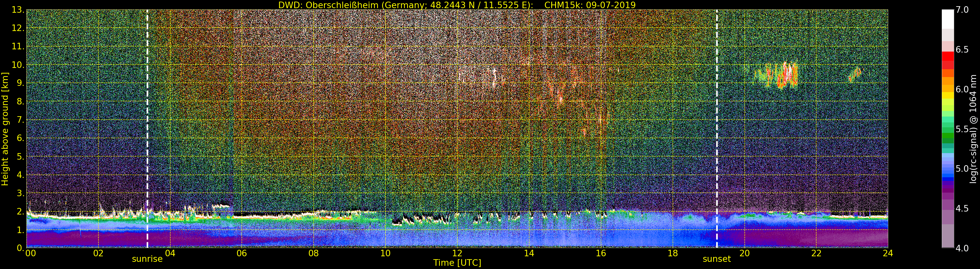Click the '10.' height axis tick

pos(18,65)
